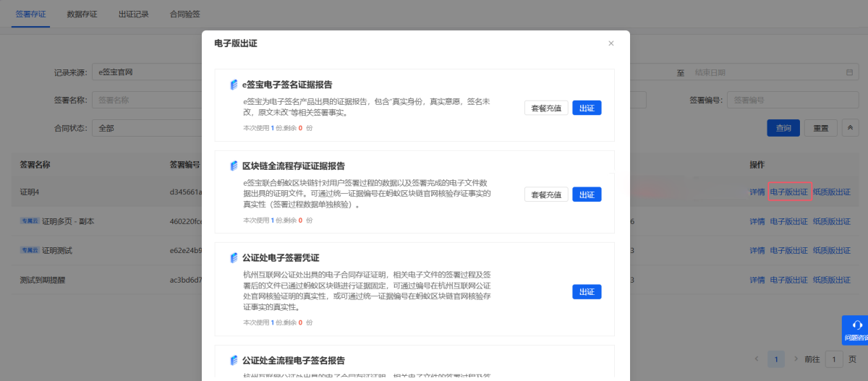Click the 公证处电子签署凭证 document icon
868x381 pixels.
point(234,258)
